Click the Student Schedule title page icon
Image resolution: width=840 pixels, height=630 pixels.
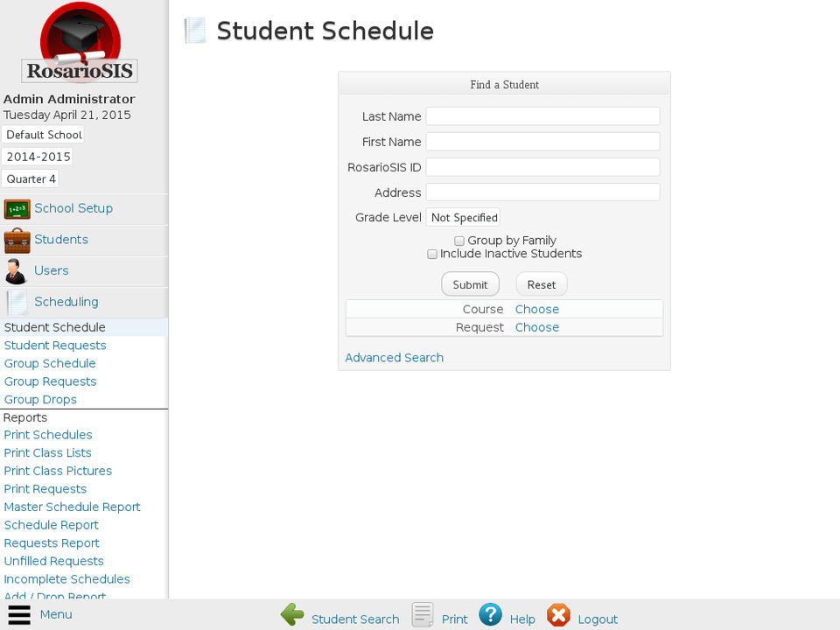195,31
